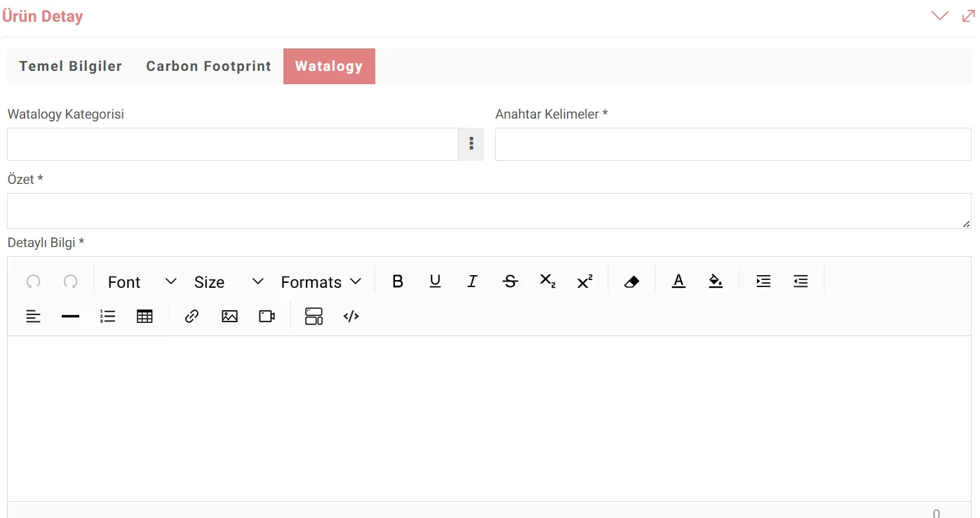Apply strikethrough formatting

pos(510,281)
